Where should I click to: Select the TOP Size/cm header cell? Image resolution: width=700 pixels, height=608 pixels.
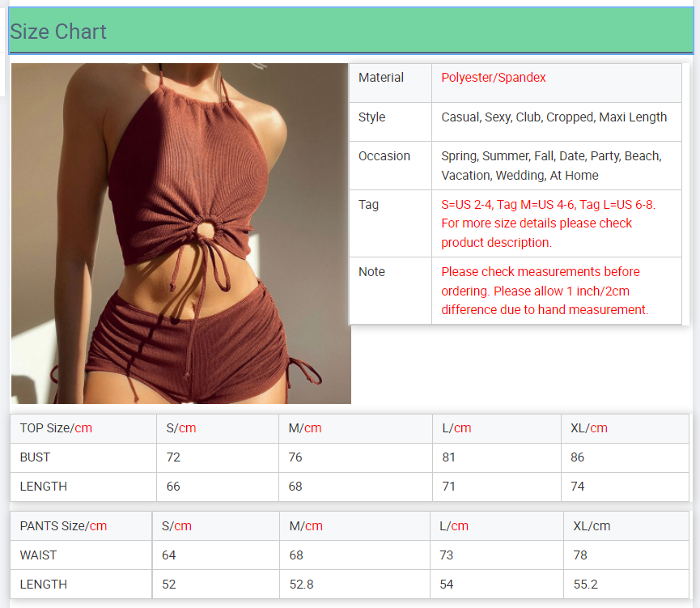57,428
